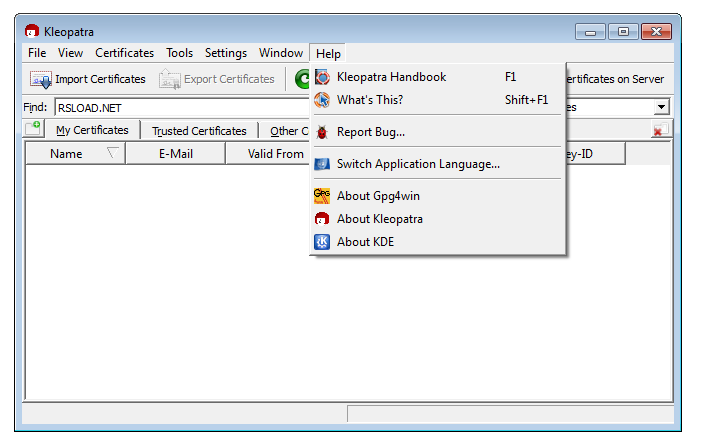Click the green refresh toolbar icon
This screenshot has width=703, height=443.
coord(302,79)
